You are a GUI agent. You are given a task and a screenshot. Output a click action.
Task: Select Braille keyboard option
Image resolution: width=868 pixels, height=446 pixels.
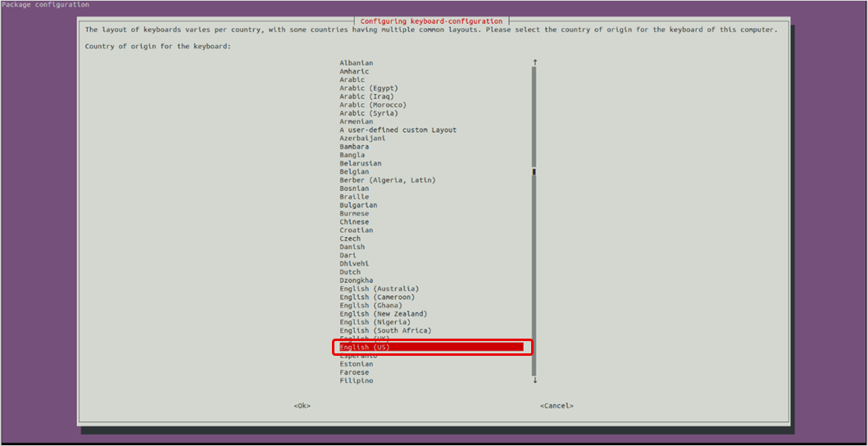[354, 197]
